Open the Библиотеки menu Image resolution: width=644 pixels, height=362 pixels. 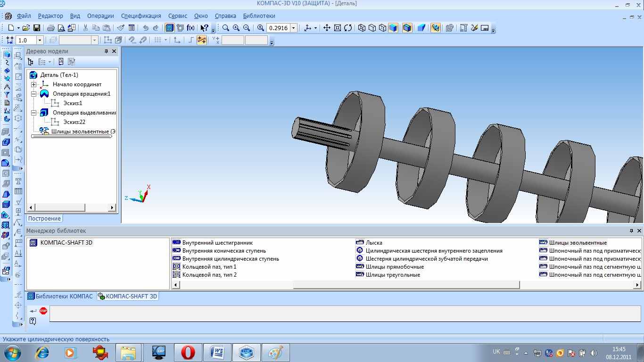pos(259,16)
